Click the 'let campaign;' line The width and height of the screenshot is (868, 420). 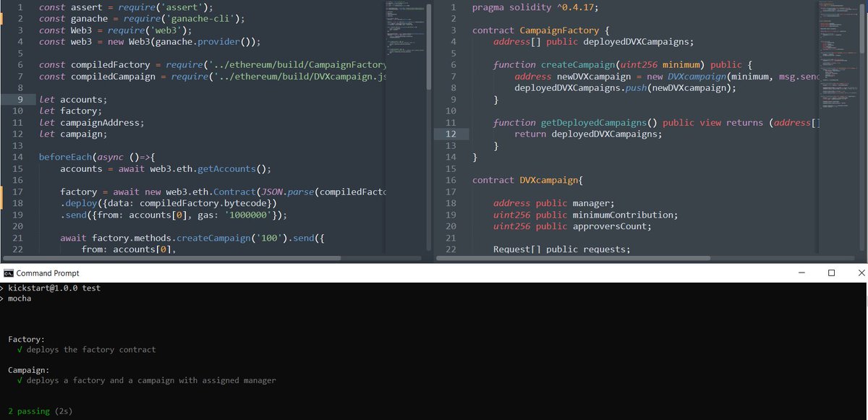tap(73, 134)
